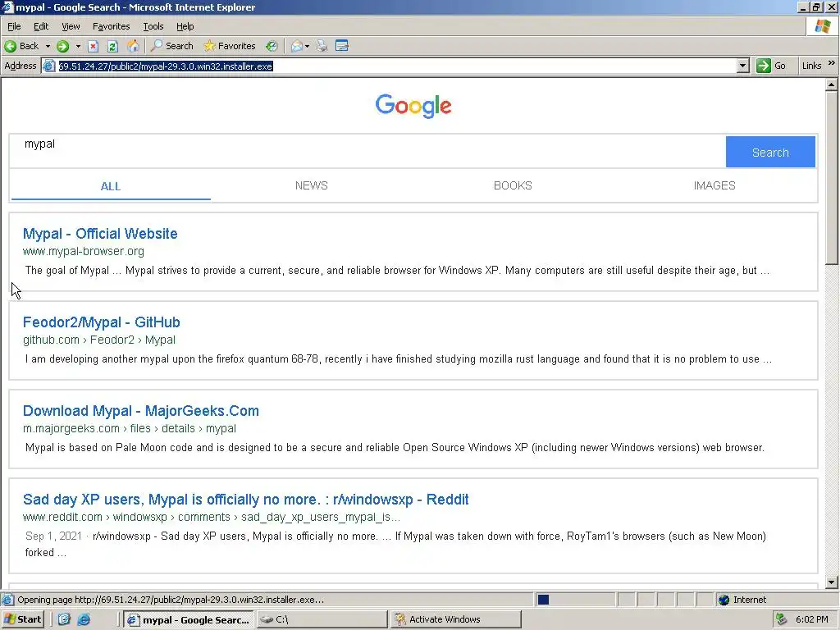Open the Mypal - Official Website link
Screen dimensions: 840x630
[100, 234]
